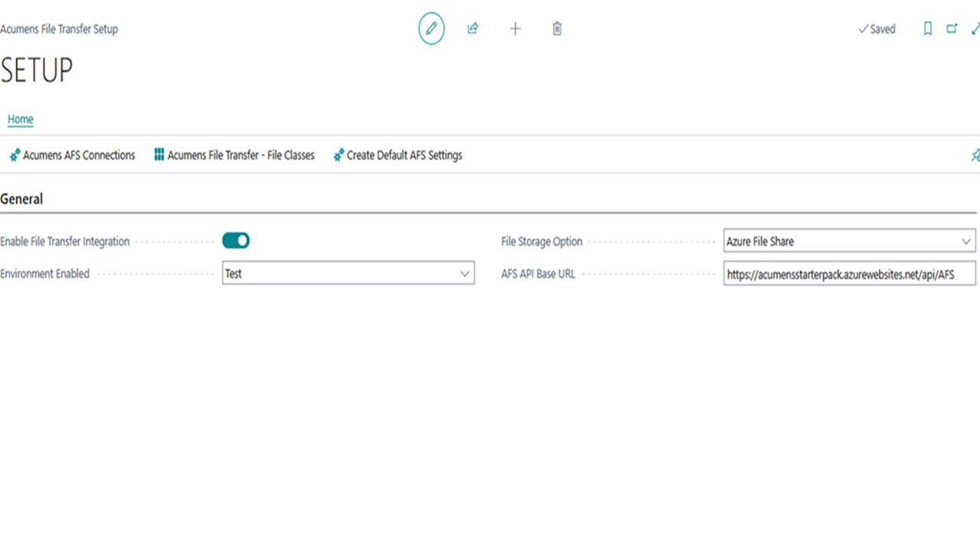Click the Share icon

coord(473,29)
